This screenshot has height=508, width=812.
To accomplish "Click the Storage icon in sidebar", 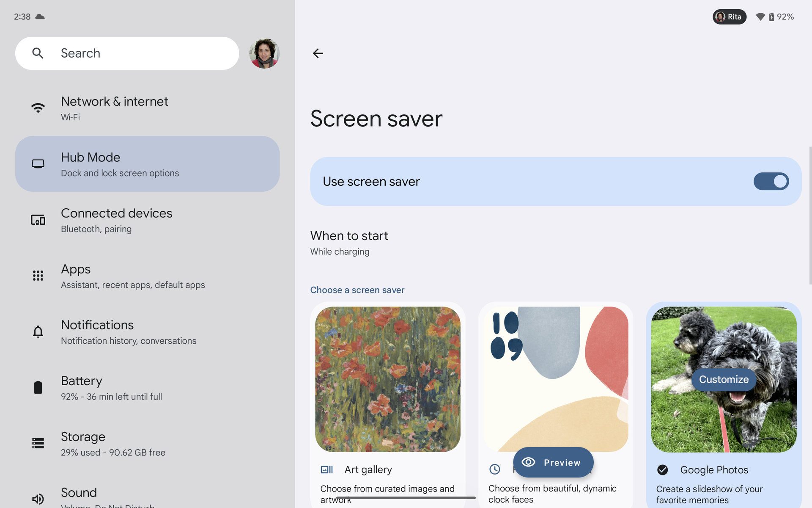I will (38, 443).
